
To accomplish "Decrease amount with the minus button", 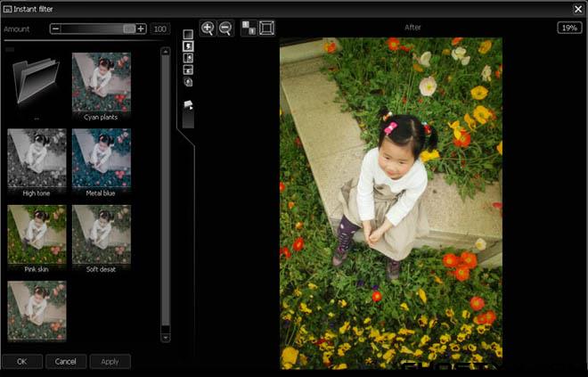I will click(x=55, y=29).
